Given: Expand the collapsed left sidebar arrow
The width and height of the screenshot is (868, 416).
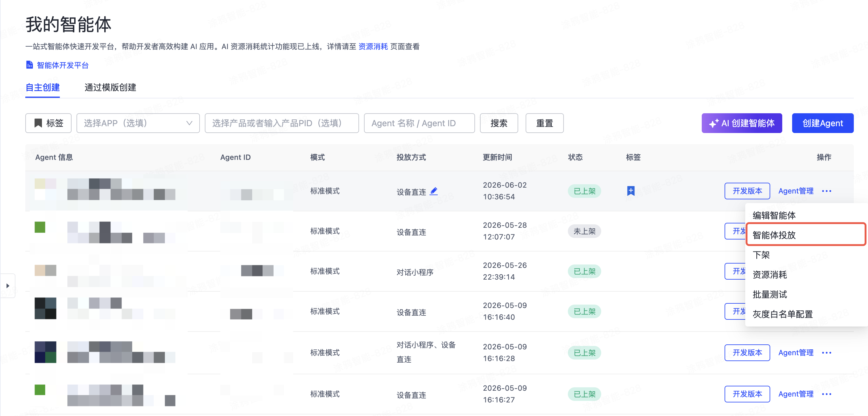Looking at the screenshot, I should (7, 286).
